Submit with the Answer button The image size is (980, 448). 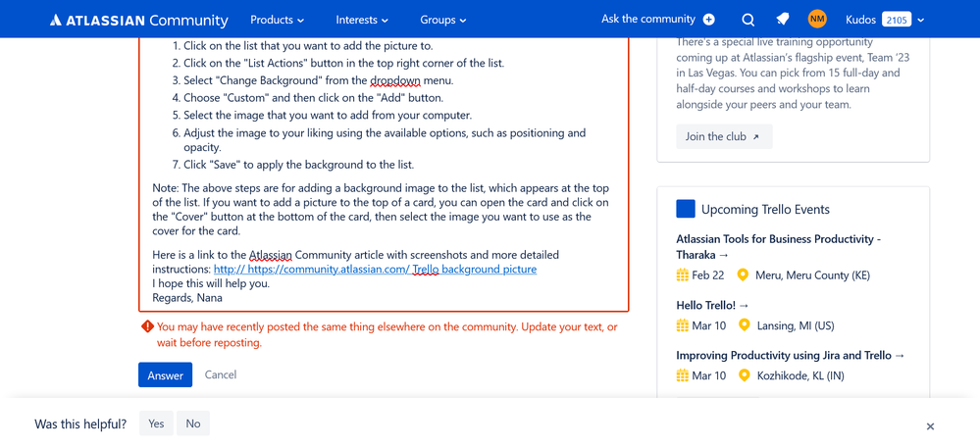(x=165, y=374)
